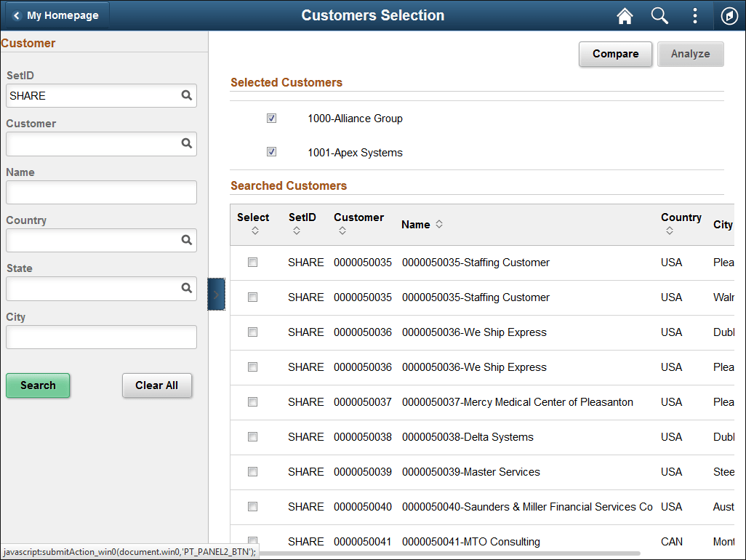This screenshot has height=560, width=746.
Task: Collapse the Customer search side panel
Action: coord(216,295)
